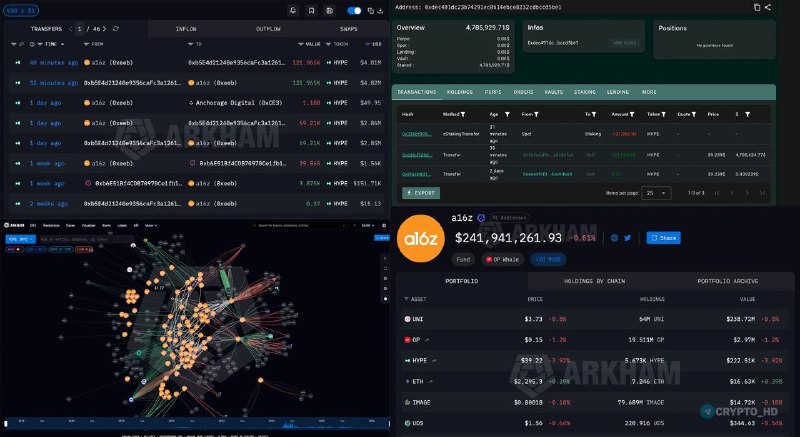Open the HOLDINGS tab in explorer
Image resolution: width=800 pixels, height=437 pixels.
tap(460, 92)
